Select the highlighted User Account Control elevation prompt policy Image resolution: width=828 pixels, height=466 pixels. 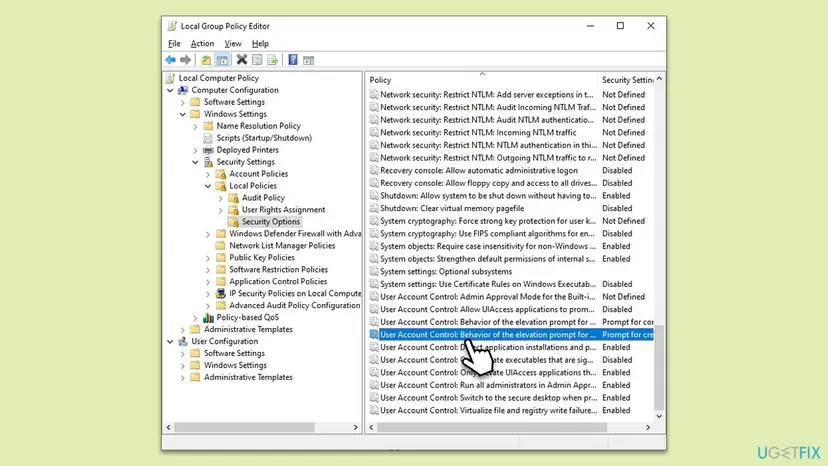tap(511, 334)
